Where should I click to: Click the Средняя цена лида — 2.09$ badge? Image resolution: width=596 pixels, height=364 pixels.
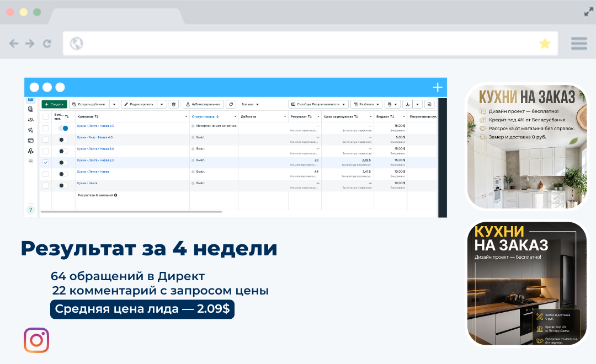click(142, 309)
